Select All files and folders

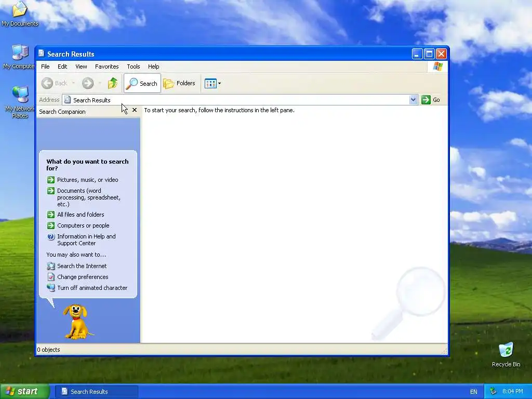pos(81,215)
